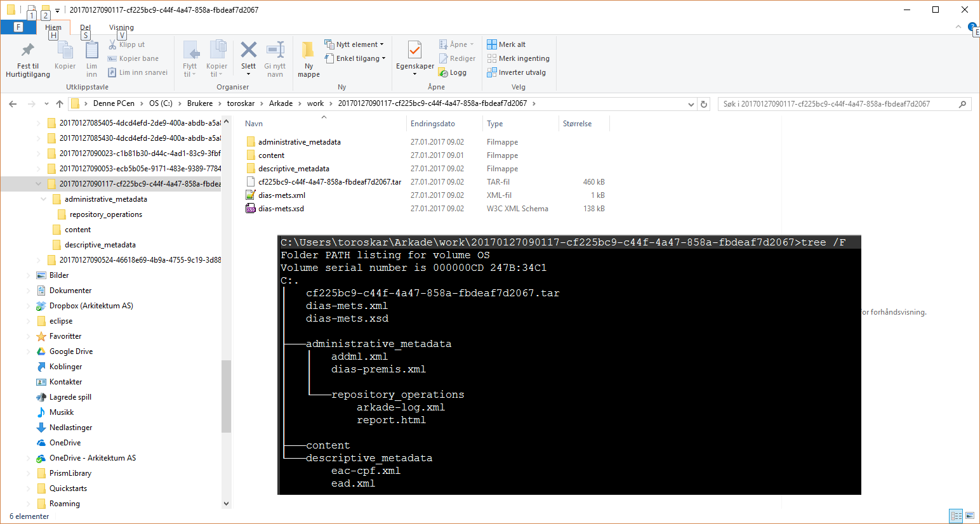Select dias-mets.xml file

282,195
